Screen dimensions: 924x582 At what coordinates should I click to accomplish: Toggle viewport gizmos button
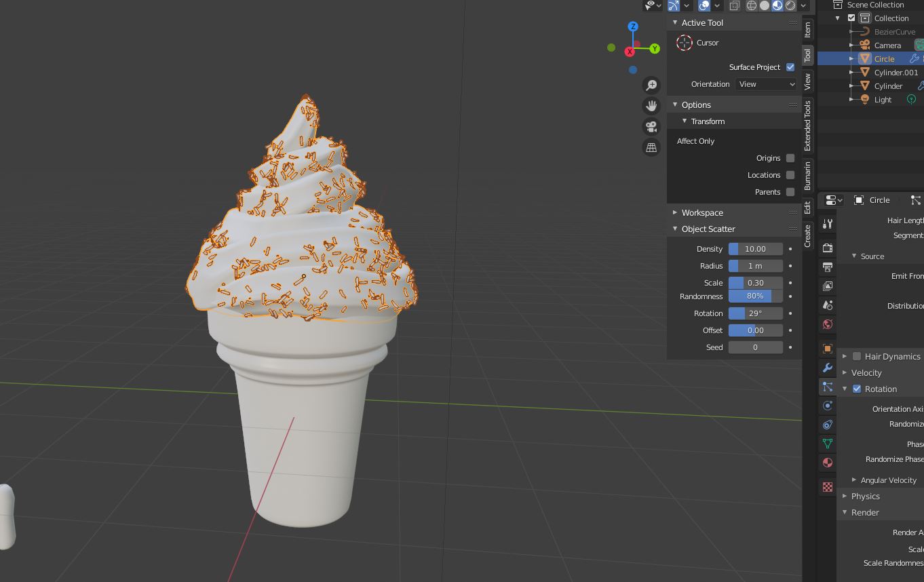click(674, 5)
